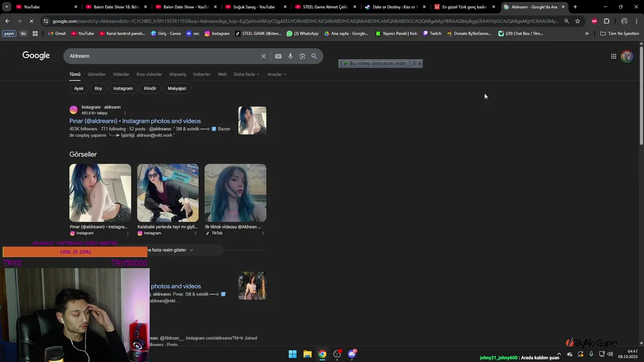The image size is (644, 362).
Task: Click the Boy suggestion chip
Action: 98,88
